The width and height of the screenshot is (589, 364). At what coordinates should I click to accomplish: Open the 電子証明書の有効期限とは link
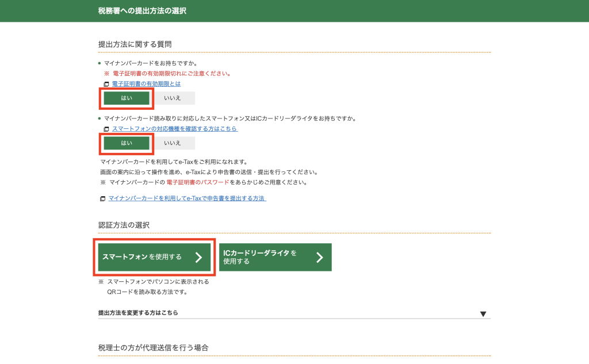pyautogui.click(x=146, y=84)
